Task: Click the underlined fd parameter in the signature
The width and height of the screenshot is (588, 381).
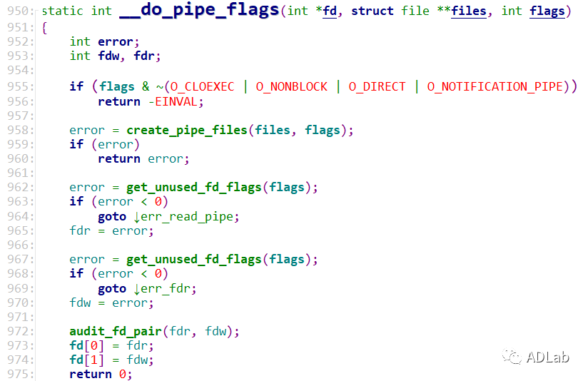Action: (x=330, y=11)
